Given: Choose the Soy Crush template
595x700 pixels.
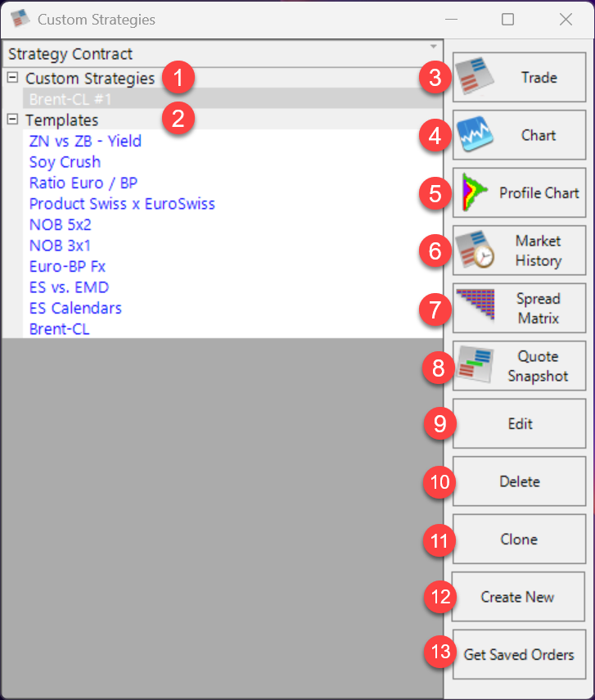Looking at the screenshot, I should (65, 162).
